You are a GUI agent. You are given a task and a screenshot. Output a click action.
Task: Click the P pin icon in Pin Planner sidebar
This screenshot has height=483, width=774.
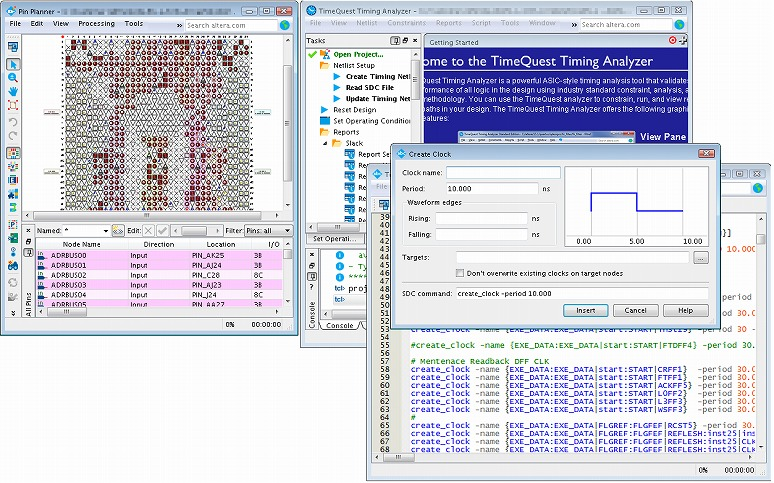click(x=13, y=225)
